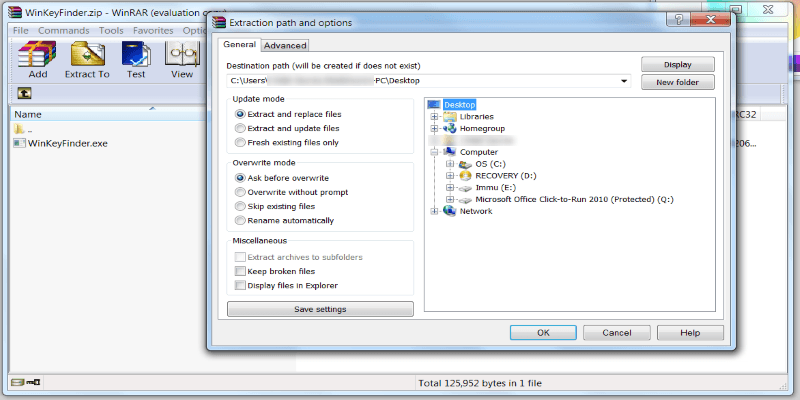This screenshot has width=800, height=400.
Task: Enable Display files in Explorer checkbox
Action: coord(240,286)
